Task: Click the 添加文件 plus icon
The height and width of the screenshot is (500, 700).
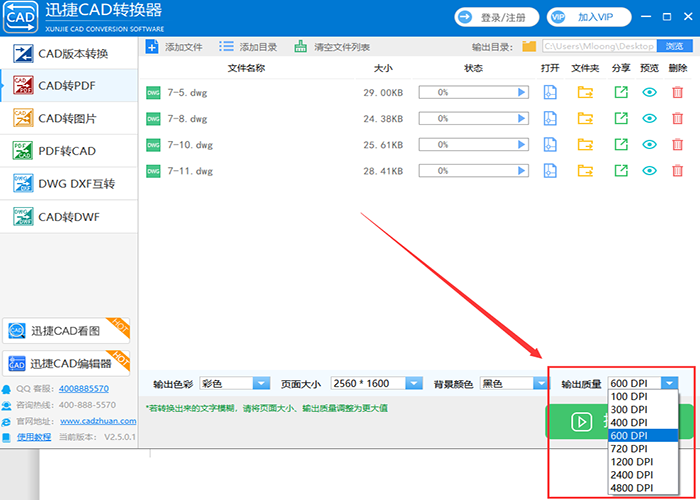Action: pyautogui.click(x=152, y=46)
